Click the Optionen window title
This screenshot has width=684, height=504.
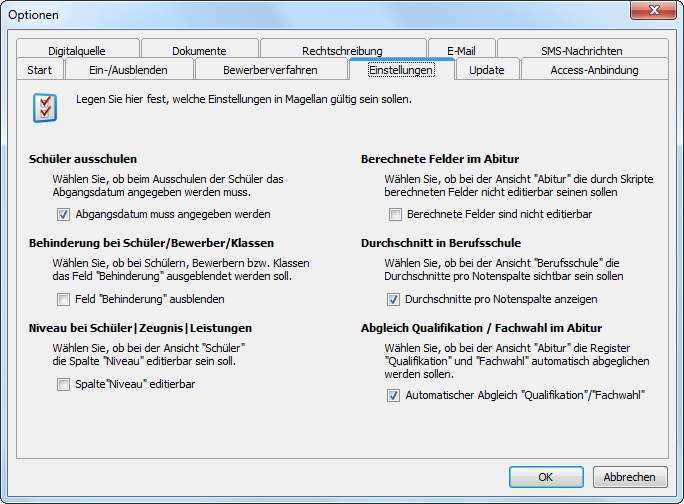[33, 15]
